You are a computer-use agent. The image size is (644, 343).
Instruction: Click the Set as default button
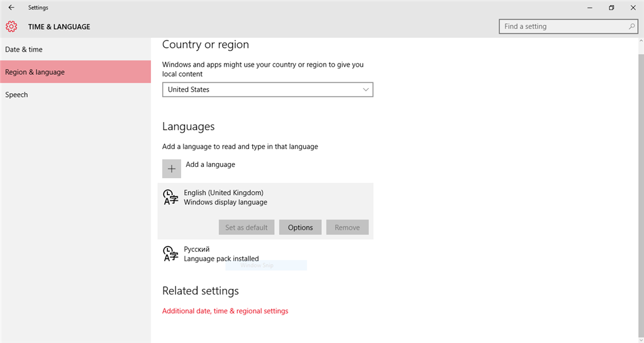click(247, 227)
